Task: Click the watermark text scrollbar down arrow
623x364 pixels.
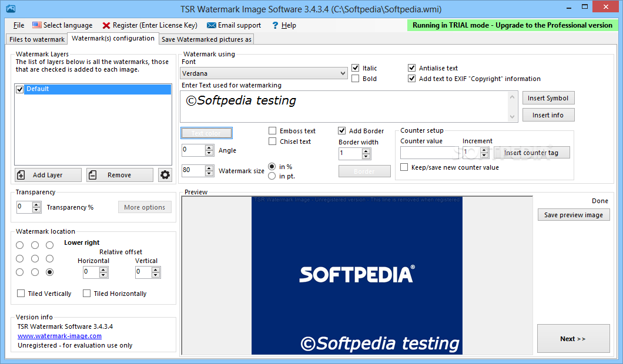Action: coord(512,117)
